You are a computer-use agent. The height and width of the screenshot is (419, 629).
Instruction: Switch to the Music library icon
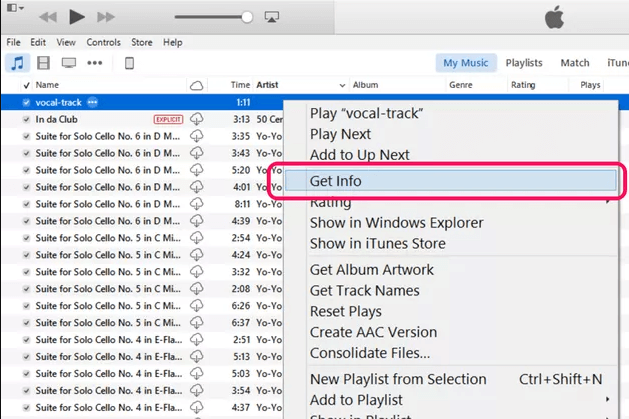(x=17, y=63)
